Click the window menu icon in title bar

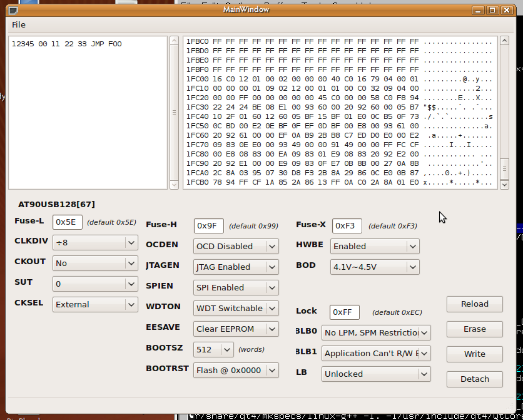pyautogui.click(x=13, y=10)
